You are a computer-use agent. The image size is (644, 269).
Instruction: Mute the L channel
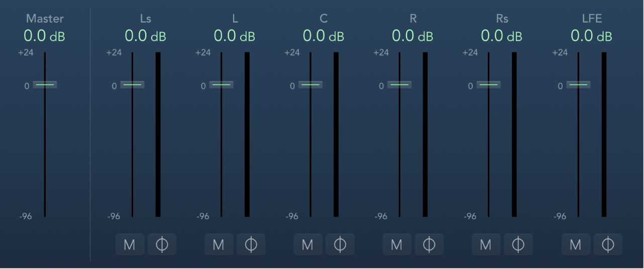pyautogui.click(x=219, y=245)
